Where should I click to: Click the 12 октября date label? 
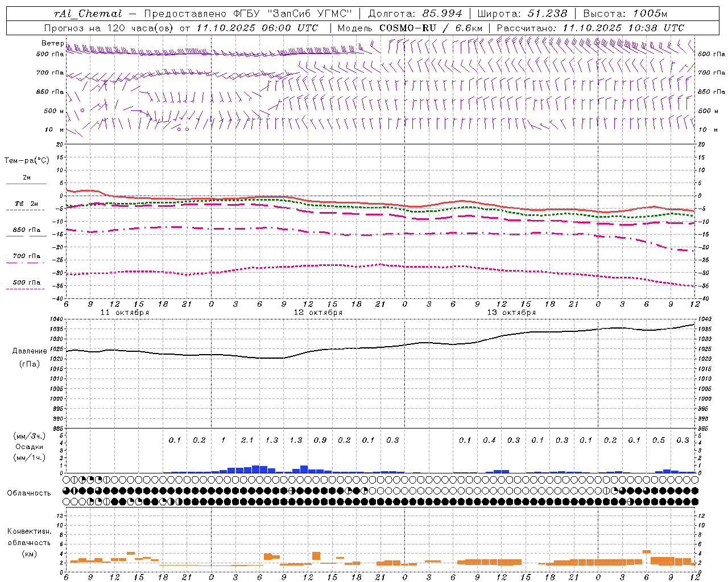click(318, 313)
